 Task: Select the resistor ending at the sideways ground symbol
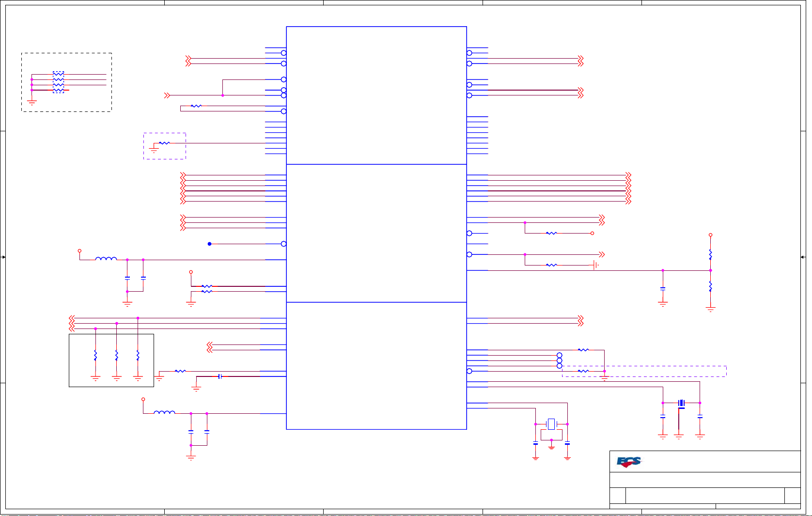[x=551, y=265]
